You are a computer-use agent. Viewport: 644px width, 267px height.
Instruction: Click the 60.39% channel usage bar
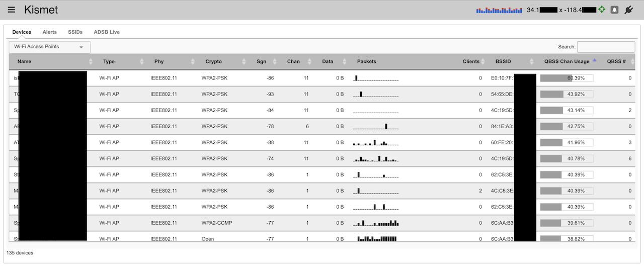click(x=567, y=78)
